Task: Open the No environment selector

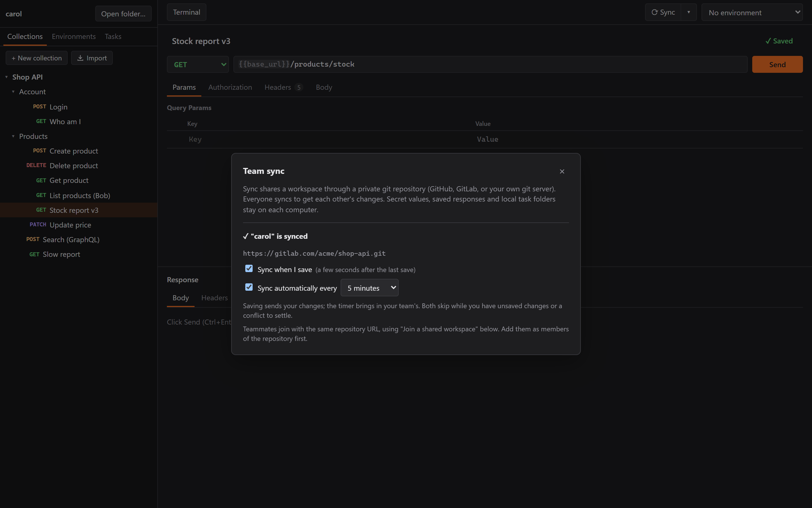Action: point(752,12)
